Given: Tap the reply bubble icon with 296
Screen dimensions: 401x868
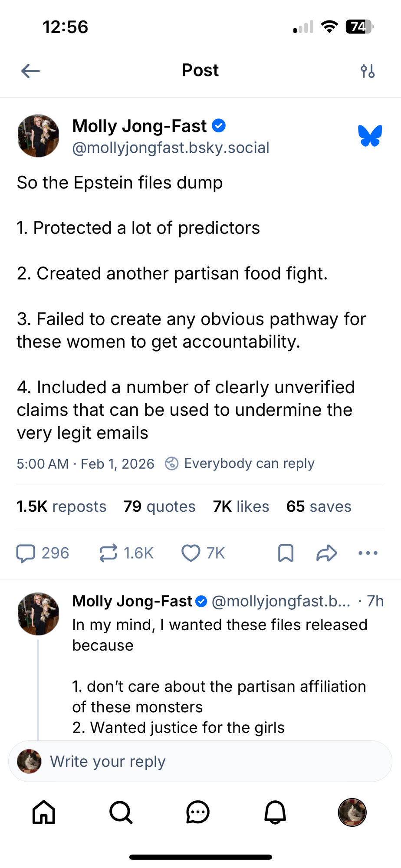Looking at the screenshot, I should coord(26,553).
